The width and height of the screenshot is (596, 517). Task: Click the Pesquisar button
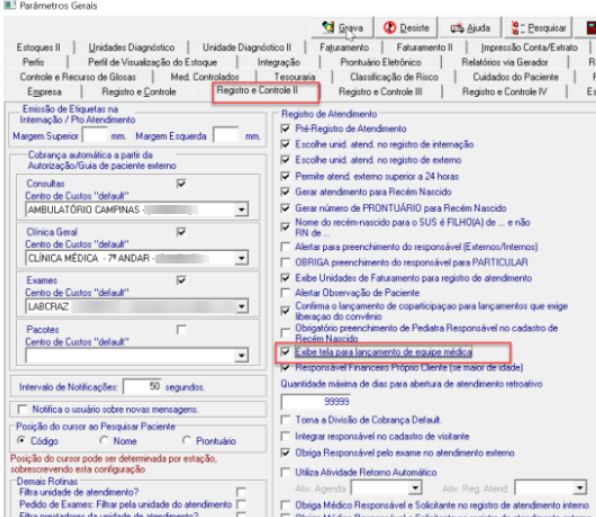coord(538,27)
